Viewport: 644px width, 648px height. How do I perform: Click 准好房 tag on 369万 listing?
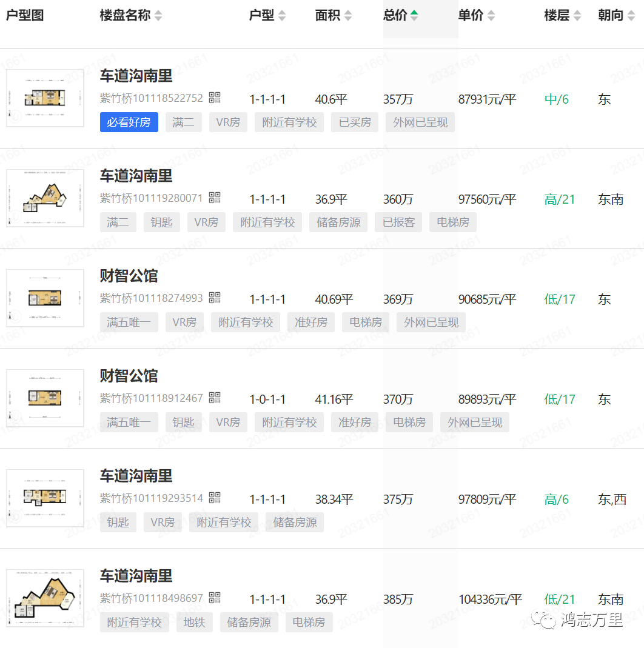coord(311,322)
